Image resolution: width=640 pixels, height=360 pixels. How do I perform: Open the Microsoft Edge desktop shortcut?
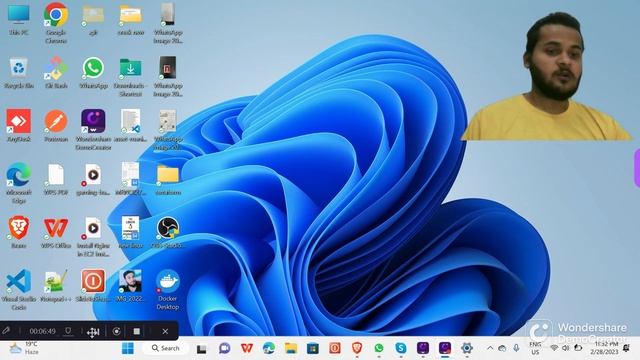pyautogui.click(x=19, y=182)
